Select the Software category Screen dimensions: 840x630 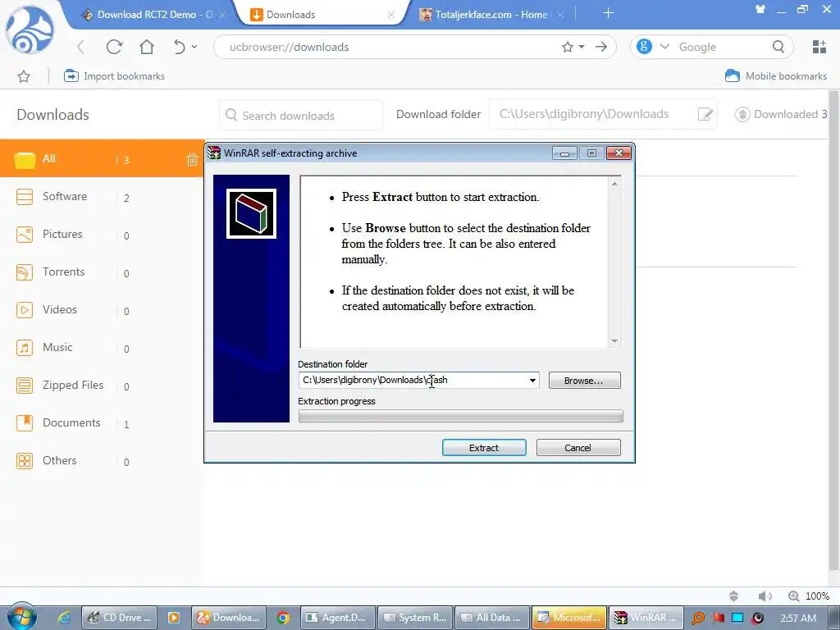pyautogui.click(x=102, y=197)
